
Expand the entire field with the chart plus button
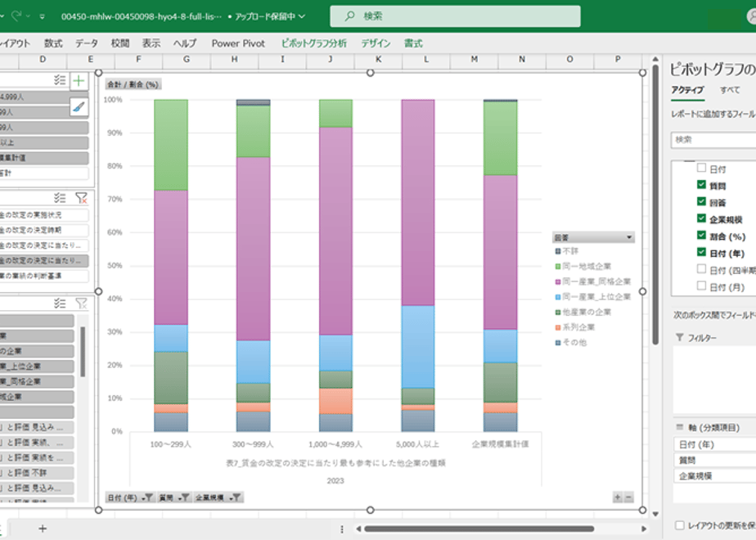(x=618, y=497)
